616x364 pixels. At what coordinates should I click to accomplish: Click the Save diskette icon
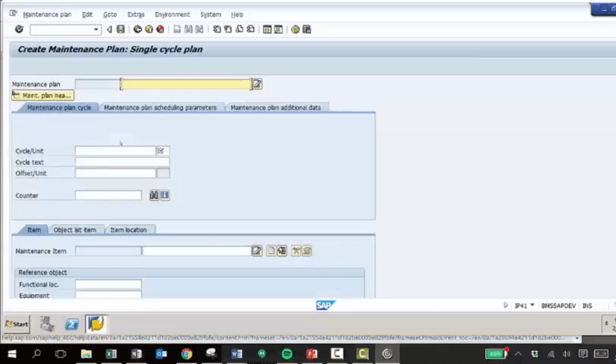(121, 29)
